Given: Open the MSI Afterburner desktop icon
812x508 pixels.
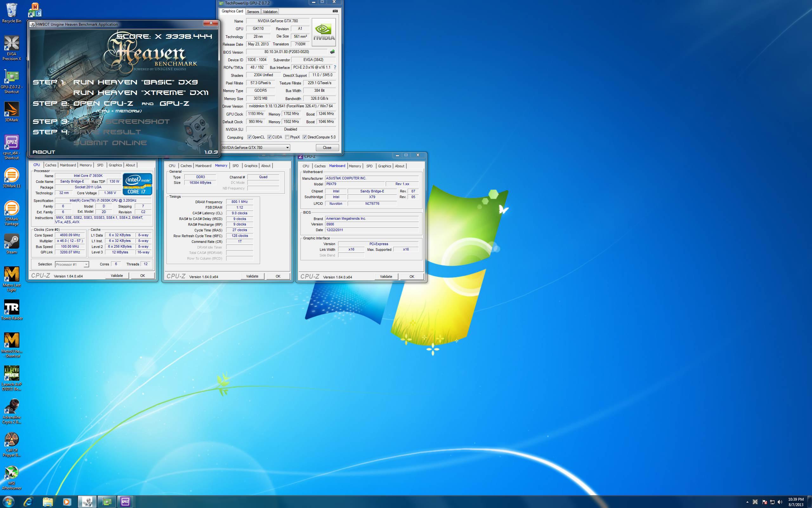Looking at the screenshot, I should click(11, 477).
